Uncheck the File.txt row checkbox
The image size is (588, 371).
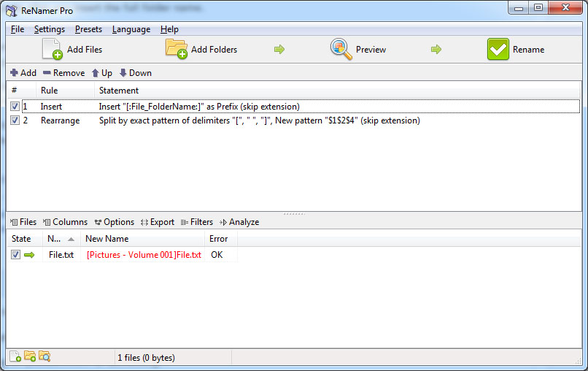15,255
